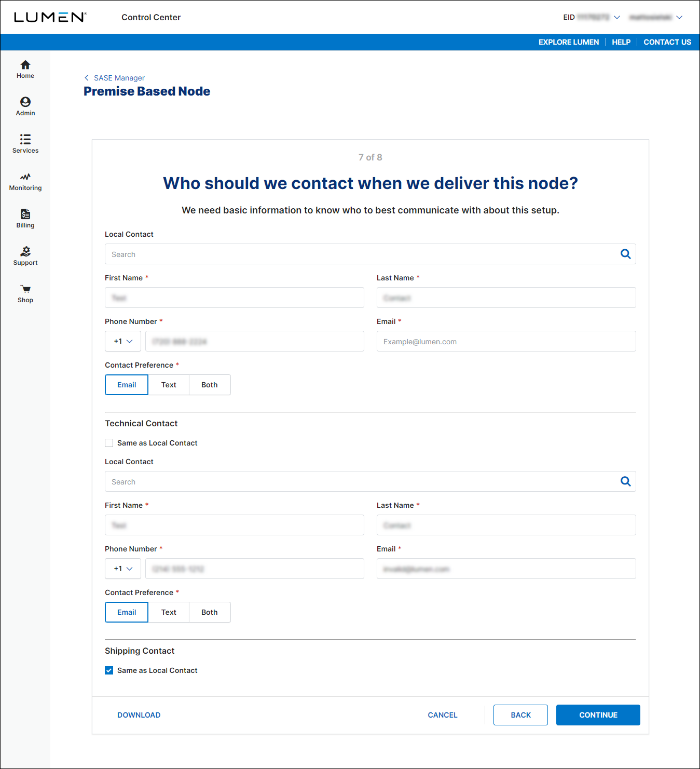Select Email preference for local contact
This screenshot has width=700, height=769.
(x=127, y=385)
